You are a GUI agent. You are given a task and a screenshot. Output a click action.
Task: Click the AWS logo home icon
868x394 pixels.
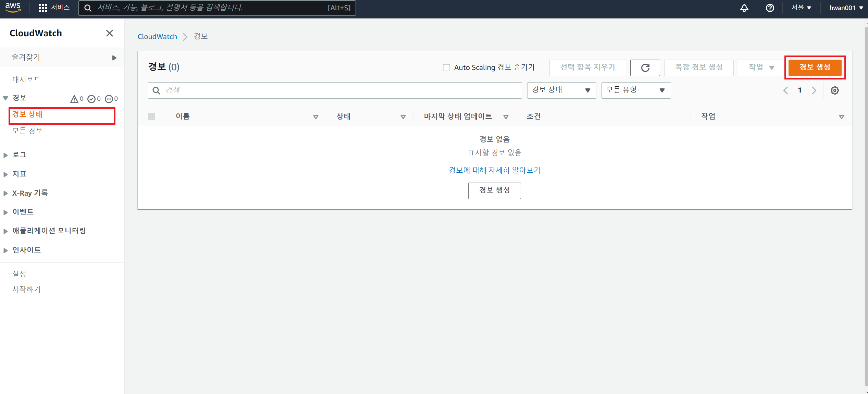click(13, 8)
